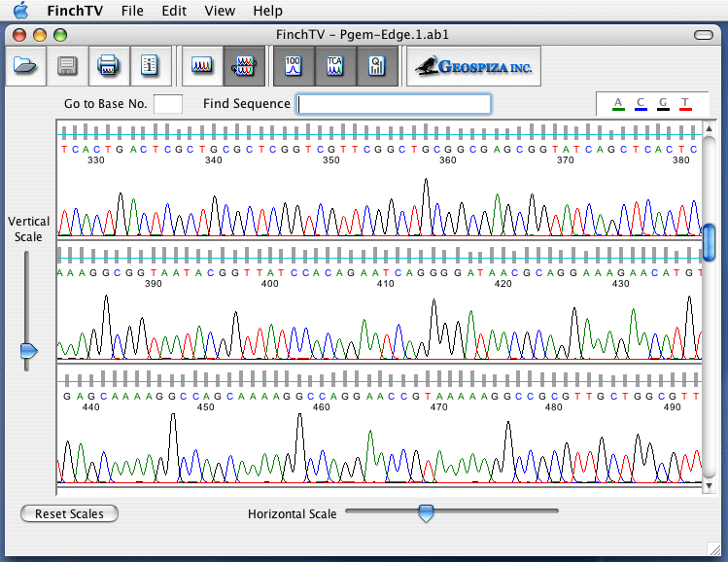Click the scrollbar down arrow
The image size is (728, 562).
(709, 486)
